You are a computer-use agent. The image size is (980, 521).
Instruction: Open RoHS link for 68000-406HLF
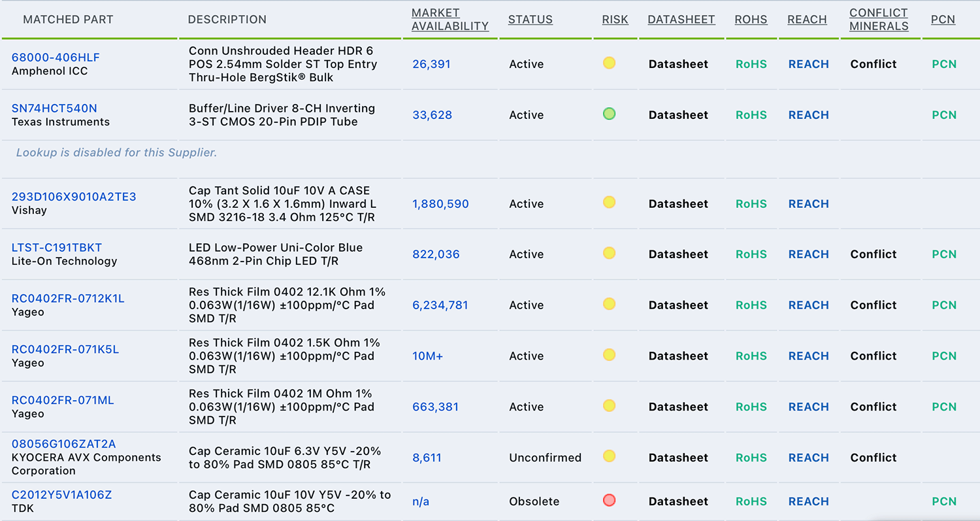751,64
